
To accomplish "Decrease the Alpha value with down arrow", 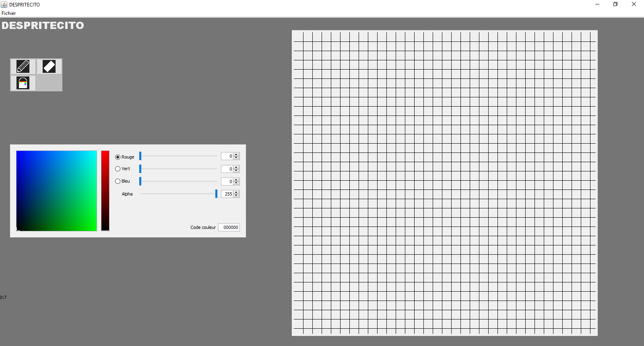I will pos(236,196).
